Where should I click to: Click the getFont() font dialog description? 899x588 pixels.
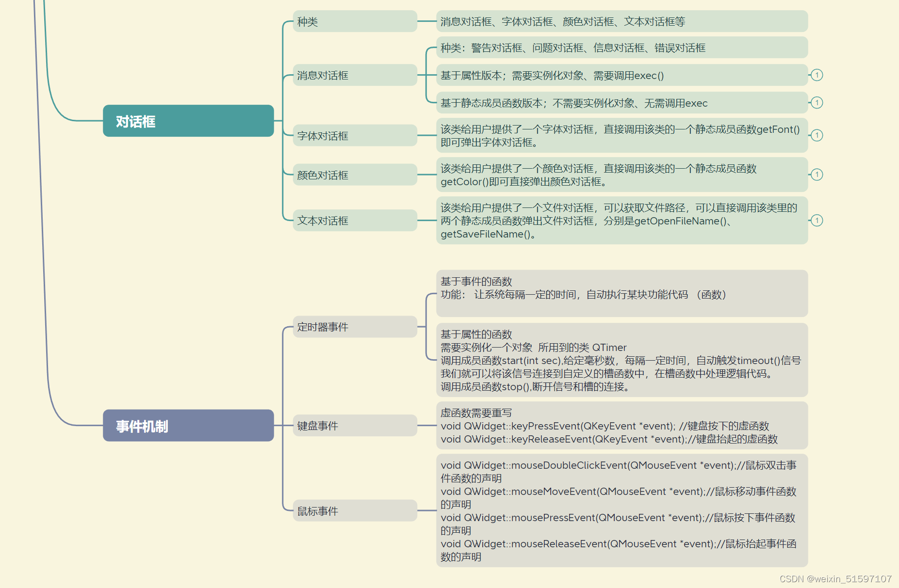click(622, 136)
